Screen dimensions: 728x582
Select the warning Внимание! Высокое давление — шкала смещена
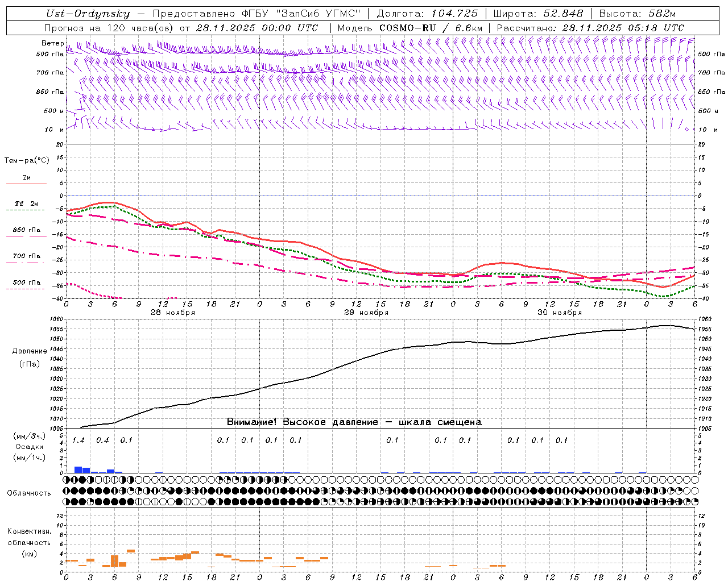pyautogui.click(x=354, y=422)
